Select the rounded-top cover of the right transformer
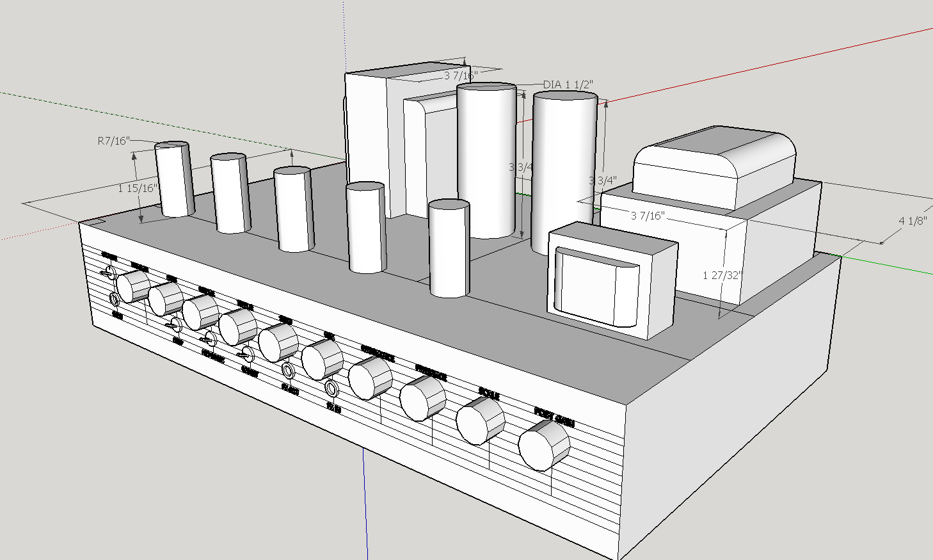The width and height of the screenshot is (933, 560). (x=715, y=168)
